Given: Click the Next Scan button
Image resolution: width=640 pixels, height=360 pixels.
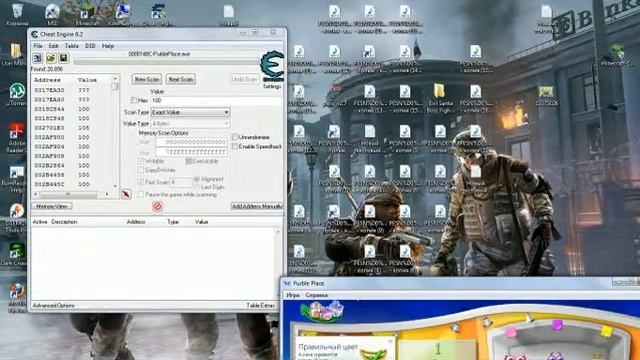Looking at the screenshot, I should click(181, 79).
